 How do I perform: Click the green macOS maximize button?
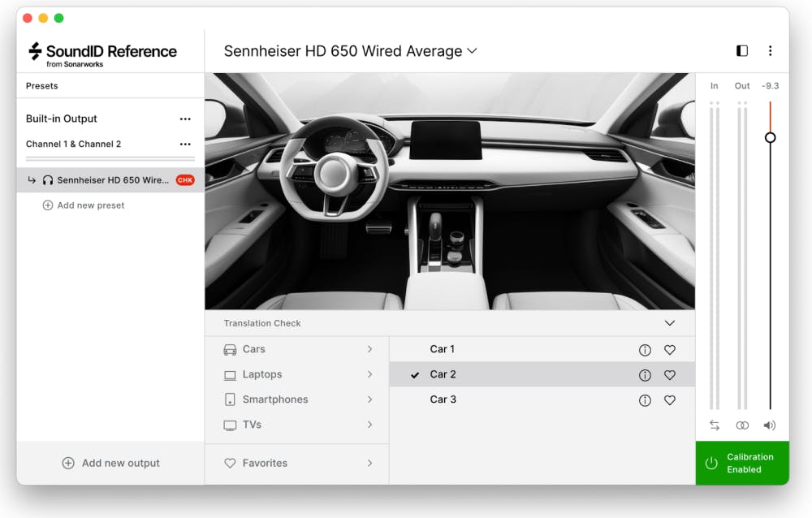pyautogui.click(x=59, y=18)
